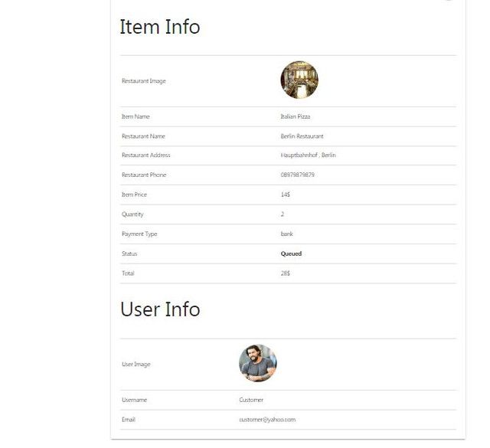Screen dimensions: 490x448
Task: Click the Berlin Restaurant name value
Action: click(302, 136)
